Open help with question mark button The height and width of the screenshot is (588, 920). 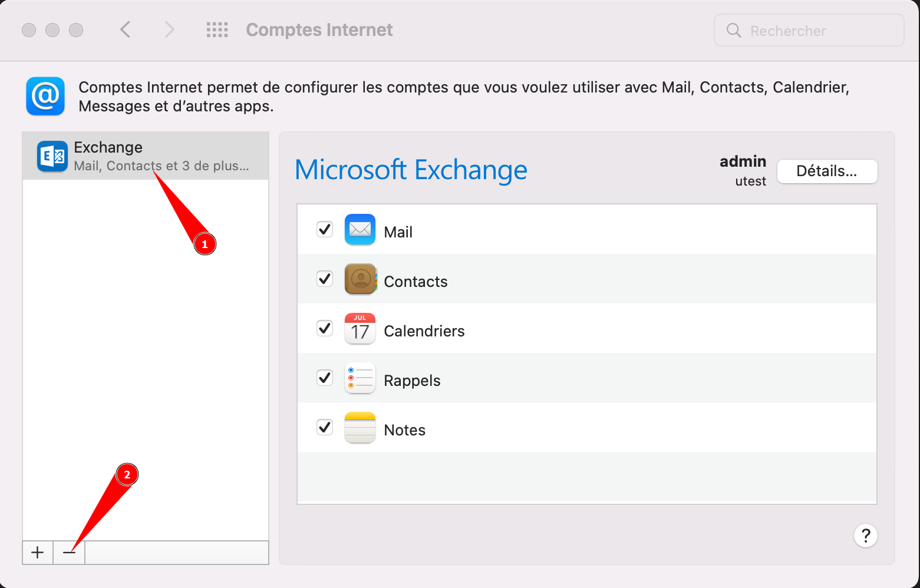[865, 536]
